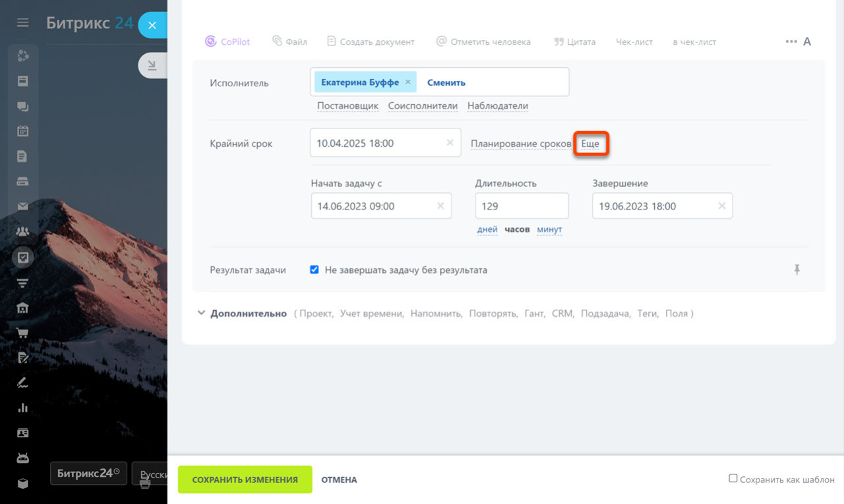844x504 pixels.
Task: Switch duration unit to минут
Action: click(x=549, y=229)
